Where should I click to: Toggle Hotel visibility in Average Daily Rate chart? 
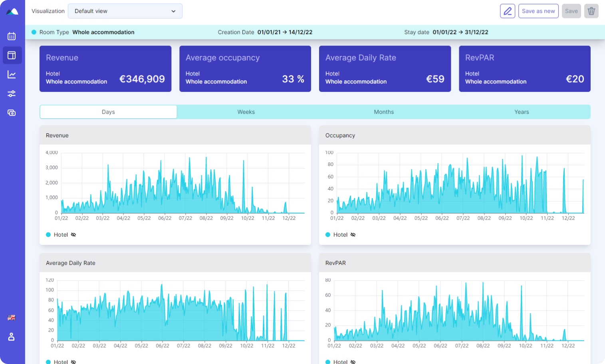click(73, 362)
